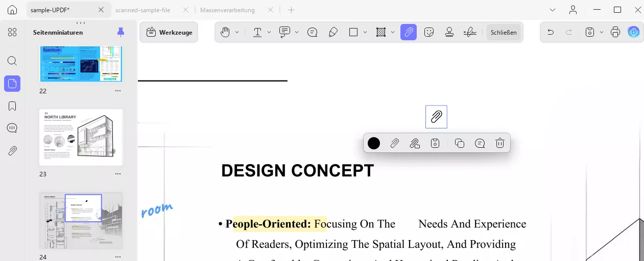Open attachment file from popup toolbar
This screenshot has height=261, width=644.
tap(415, 143)
